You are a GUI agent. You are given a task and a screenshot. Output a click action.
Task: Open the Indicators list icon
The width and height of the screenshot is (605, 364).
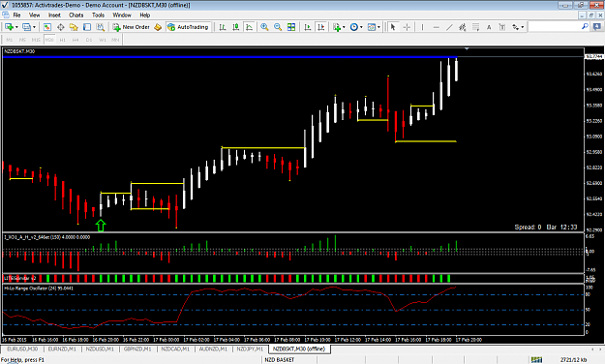pos(337,27)
